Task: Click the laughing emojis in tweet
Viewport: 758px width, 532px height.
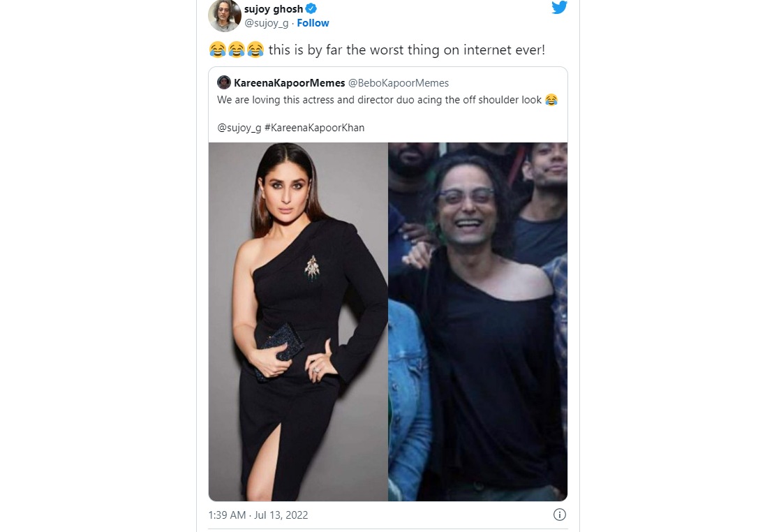Action: (237, 50)
